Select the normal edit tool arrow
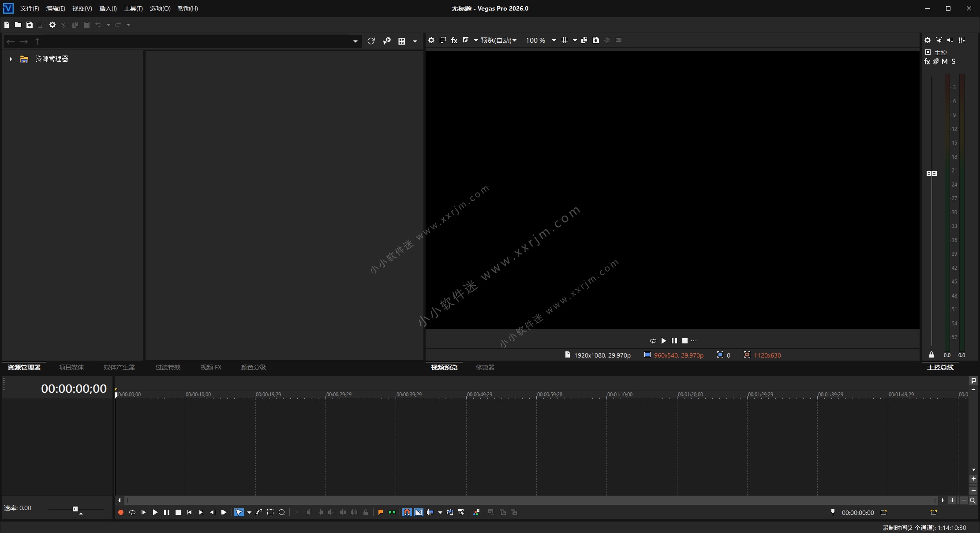The height and width of the screenshot is (533, 980). pyautogui.click(x=239, y=512)
